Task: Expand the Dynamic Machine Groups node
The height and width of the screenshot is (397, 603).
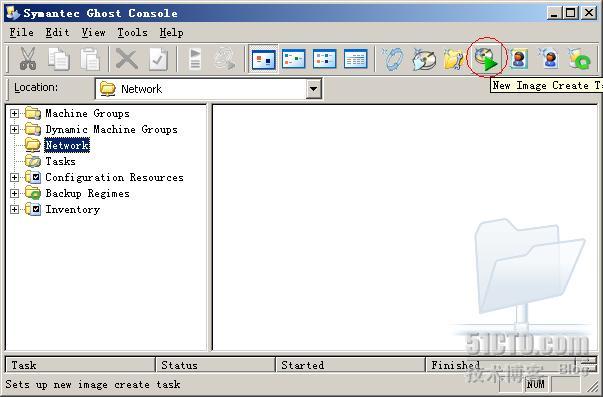Action: click(x=14, y=129)
